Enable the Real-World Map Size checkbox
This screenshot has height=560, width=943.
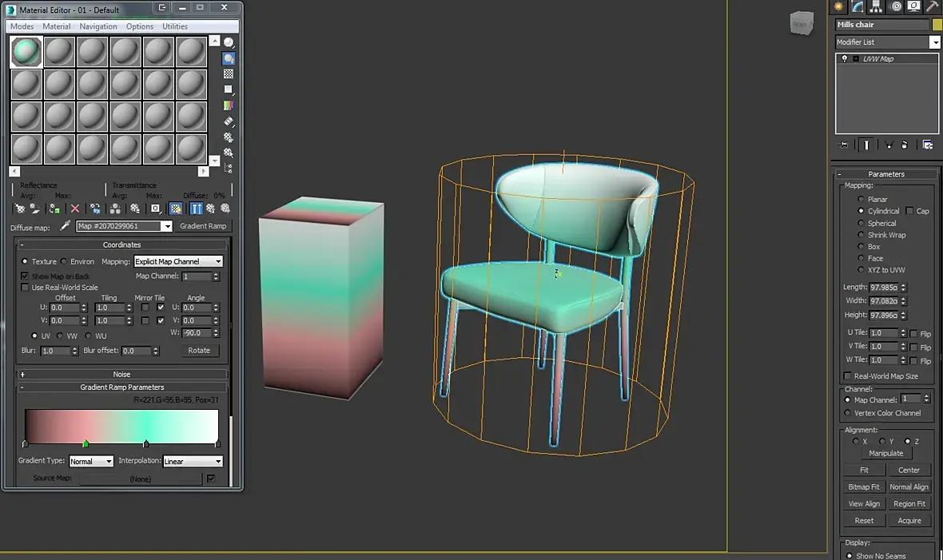pyautogui.click(x=847, y=376)
